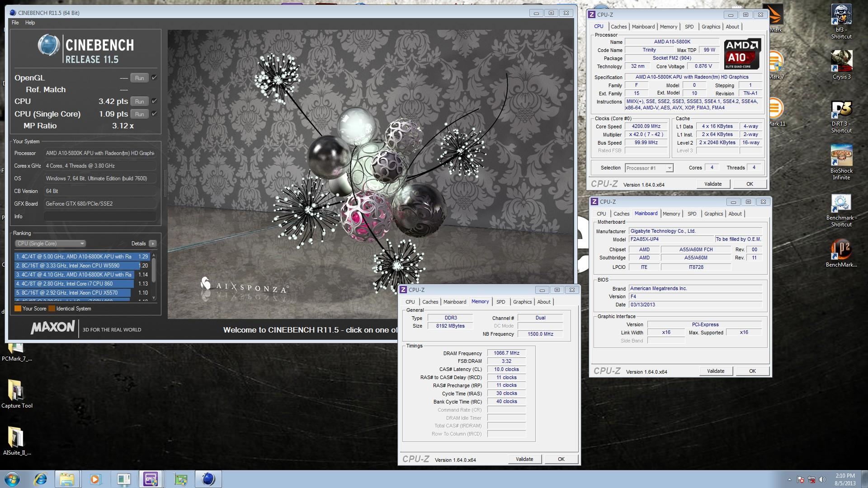Select ranking entry Intel Xeon CPU X5570
The height and width of the screenshot is (488, 868).
click(81, 293)
